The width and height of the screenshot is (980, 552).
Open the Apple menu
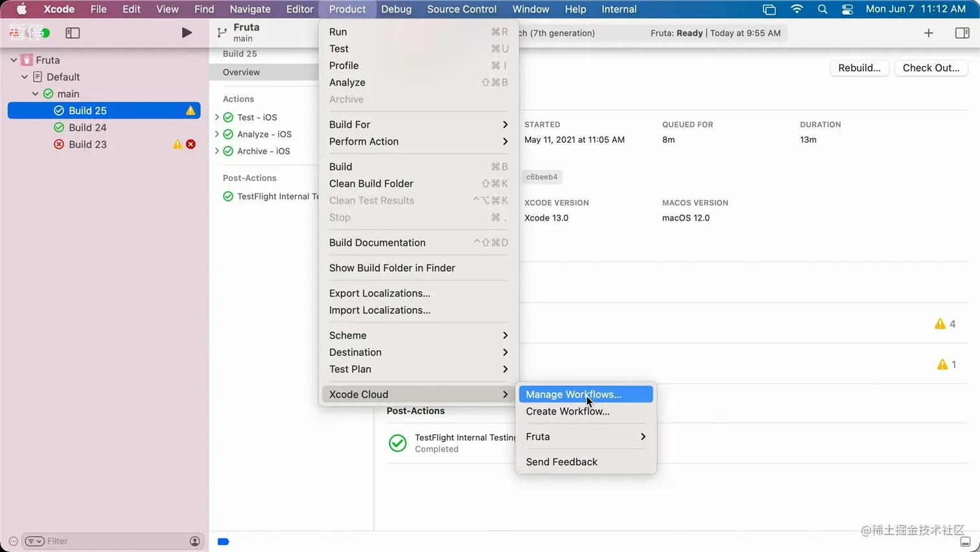(x=21, y=9)
